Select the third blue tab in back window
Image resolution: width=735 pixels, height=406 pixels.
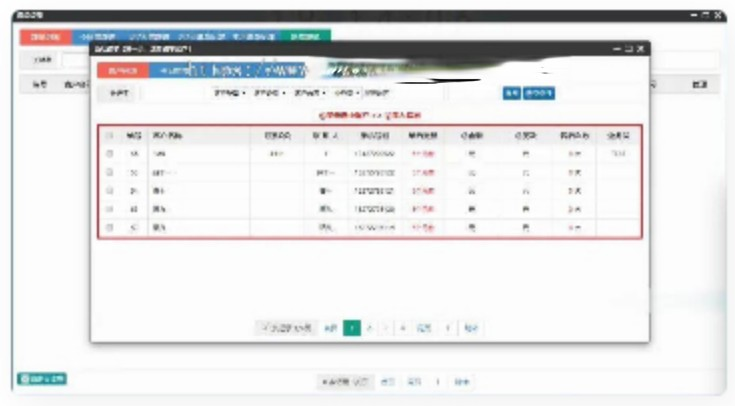pyautogui.click(x=202, y=37)
